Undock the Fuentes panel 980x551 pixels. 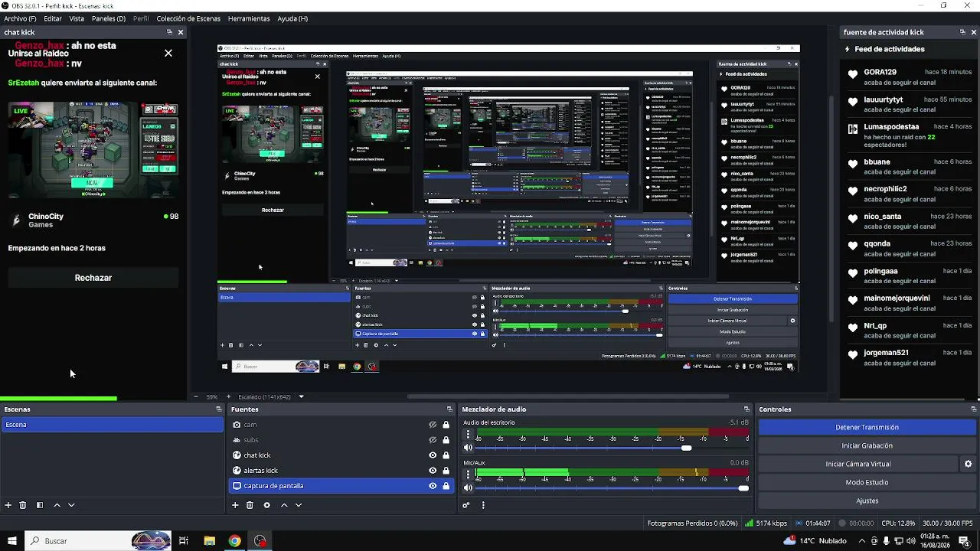(x=449, y=409)
